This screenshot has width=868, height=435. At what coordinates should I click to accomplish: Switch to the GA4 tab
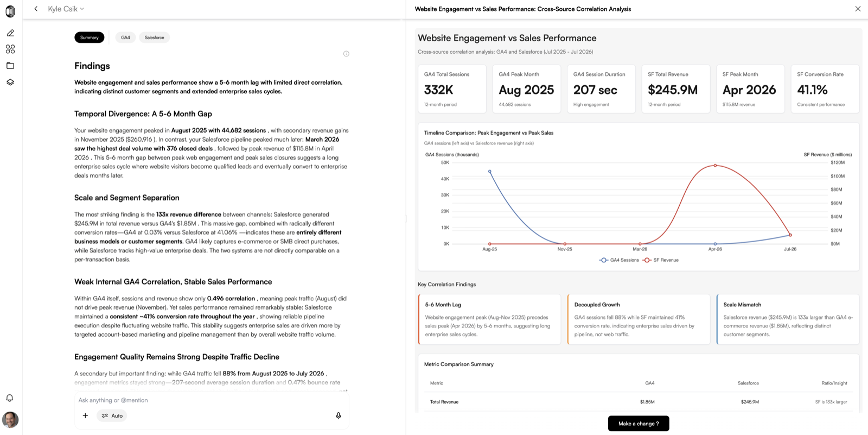126,37
